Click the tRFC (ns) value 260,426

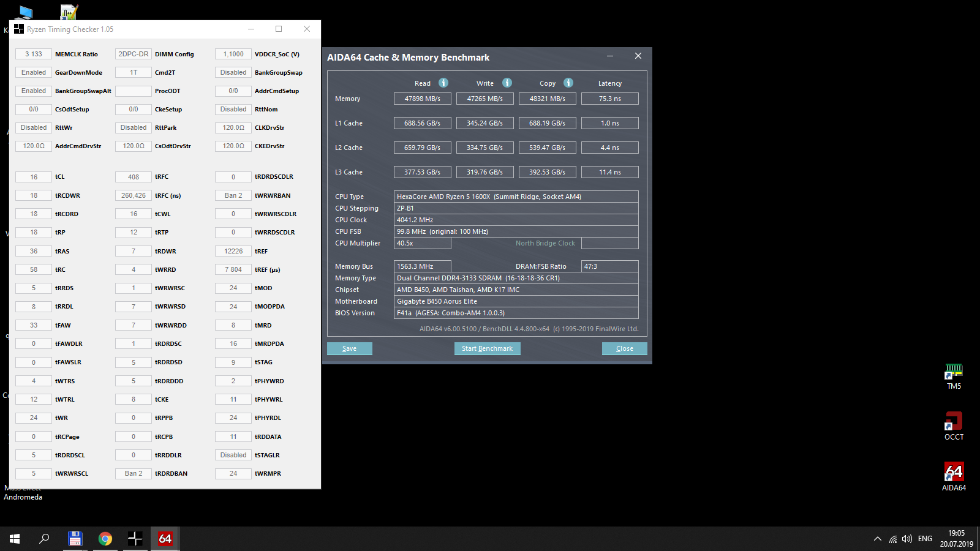pos(134,195)
